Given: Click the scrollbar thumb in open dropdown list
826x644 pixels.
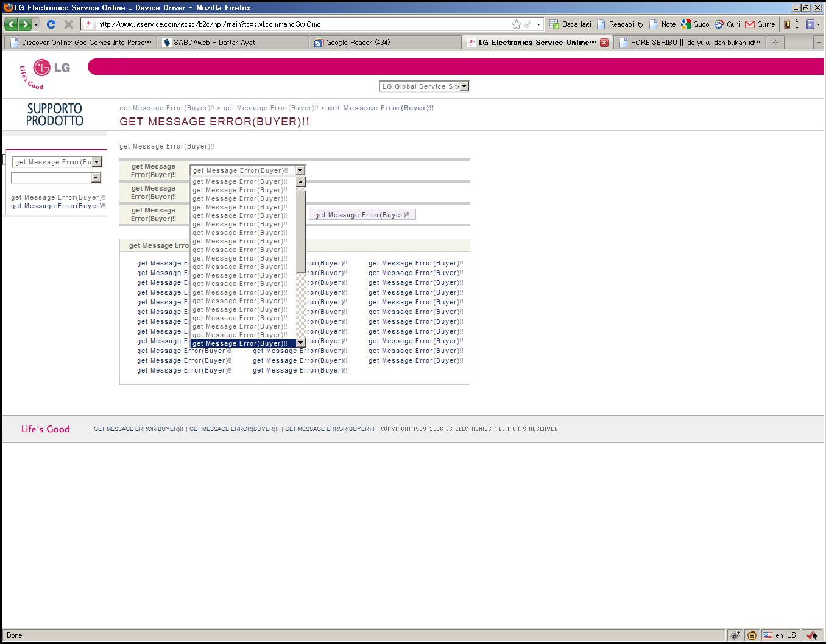Looking at the screenshot, I should (x=301, y=231).
